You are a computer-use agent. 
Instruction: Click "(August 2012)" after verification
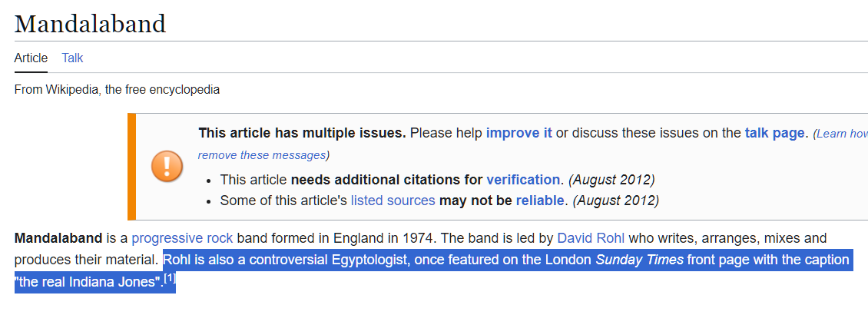[611, 179]
